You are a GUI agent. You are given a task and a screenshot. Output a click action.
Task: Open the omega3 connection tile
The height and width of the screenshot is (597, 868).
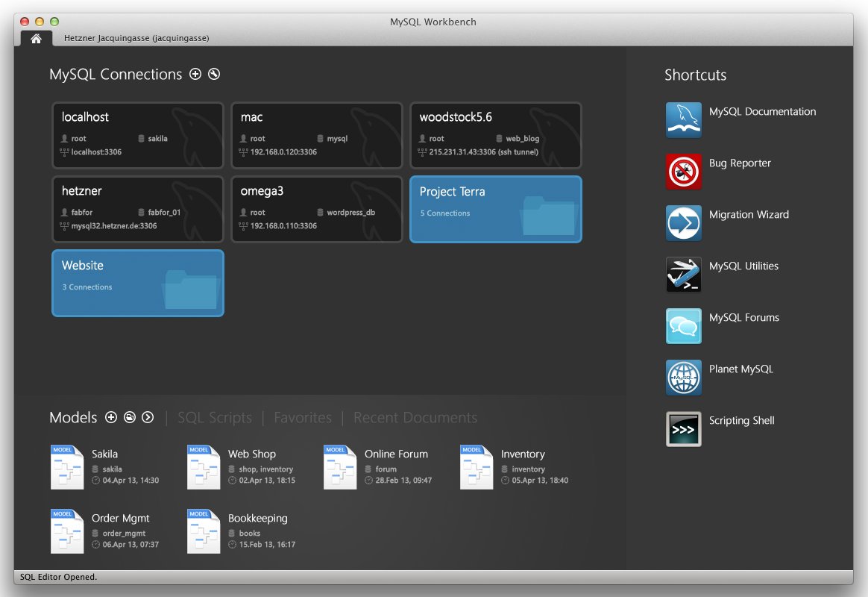point(317,209)
